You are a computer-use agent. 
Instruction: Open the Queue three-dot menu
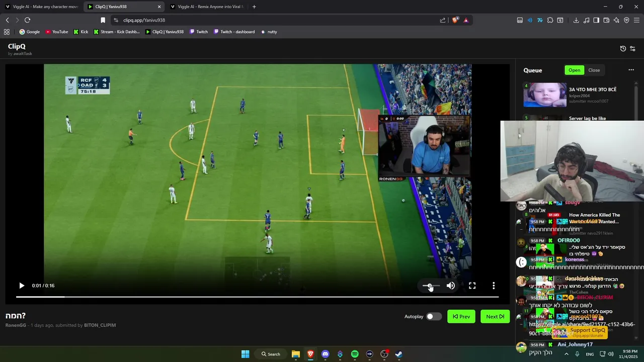pos(631,70)
